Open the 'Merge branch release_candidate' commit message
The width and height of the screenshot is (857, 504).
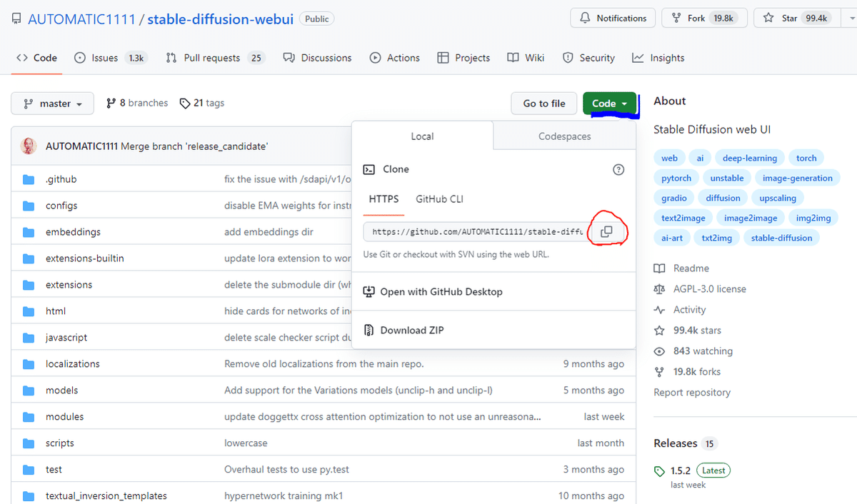click(194, 146)
